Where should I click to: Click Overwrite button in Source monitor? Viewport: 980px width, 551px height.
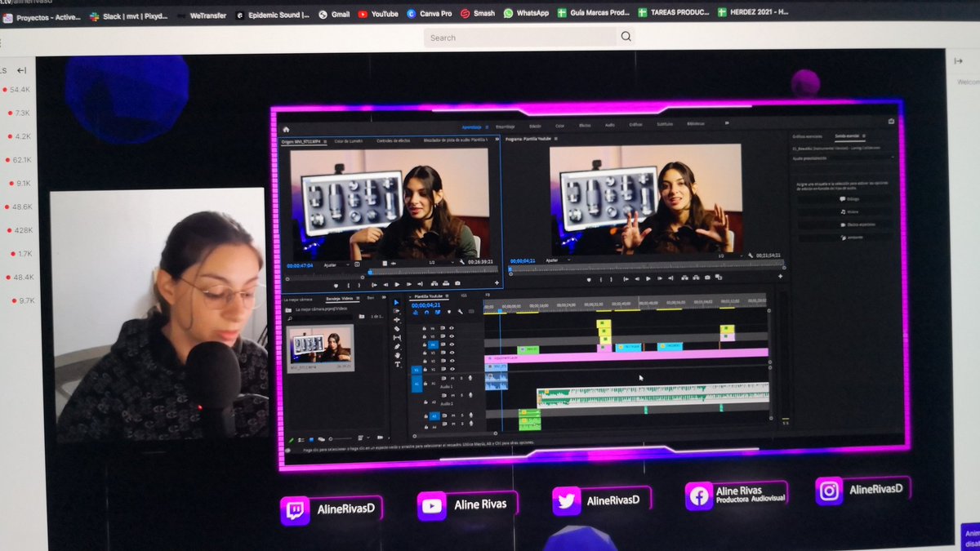click(x=446, y=284)
